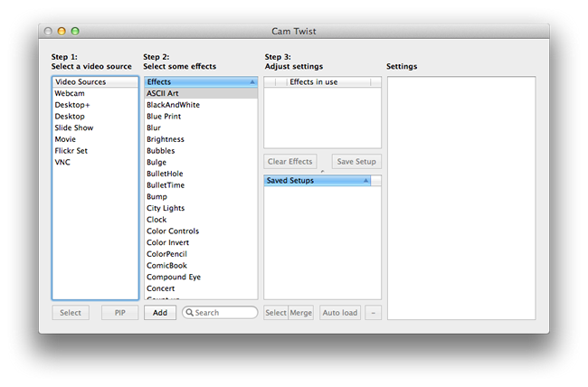Viewport: 588px width, 387px height.
Task: Select ComicBook effect
Action: coord(201,266)
